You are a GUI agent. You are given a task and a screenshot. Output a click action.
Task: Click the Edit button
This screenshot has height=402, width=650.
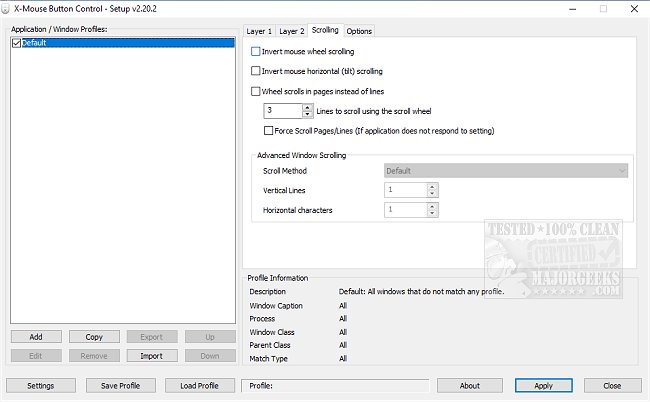click(36, 356)
